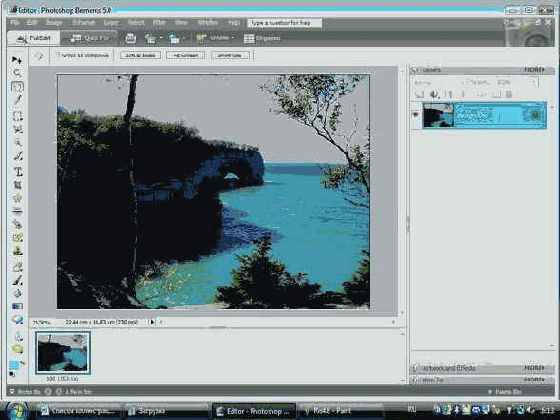Pick the Sponge tool
The width and height of the screenshot is (560, 420).
pyautogui.click(x=17, y=349)
